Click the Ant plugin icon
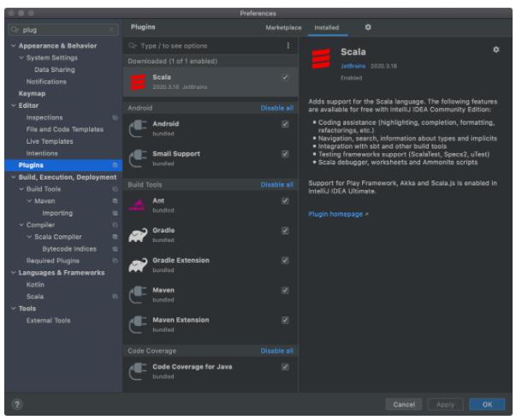Image resolution: width=516 pixels, height=420 pixels. point(139,205)
